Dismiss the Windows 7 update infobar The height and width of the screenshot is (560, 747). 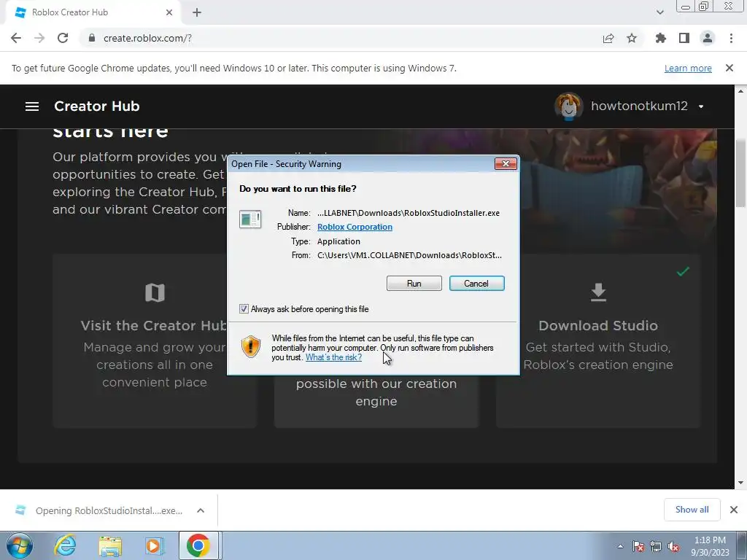click(x=729, y=68)
